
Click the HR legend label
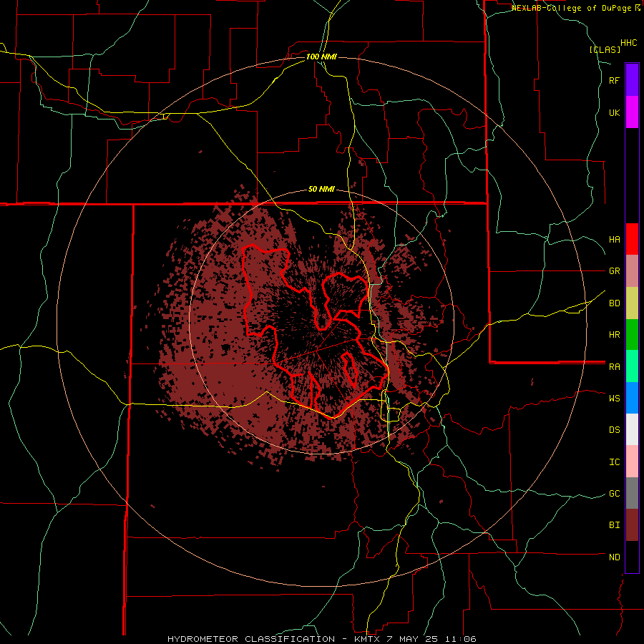pyautogui.click(x=614, y=335)
